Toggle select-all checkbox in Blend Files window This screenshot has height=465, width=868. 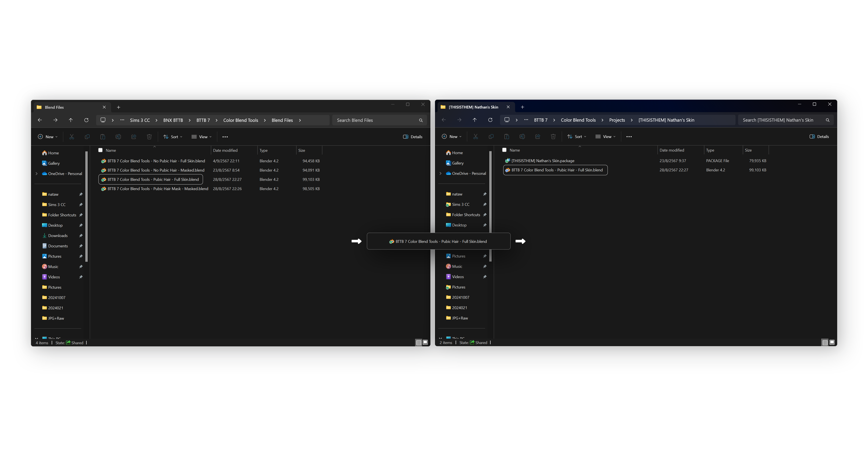pos(100,150)
